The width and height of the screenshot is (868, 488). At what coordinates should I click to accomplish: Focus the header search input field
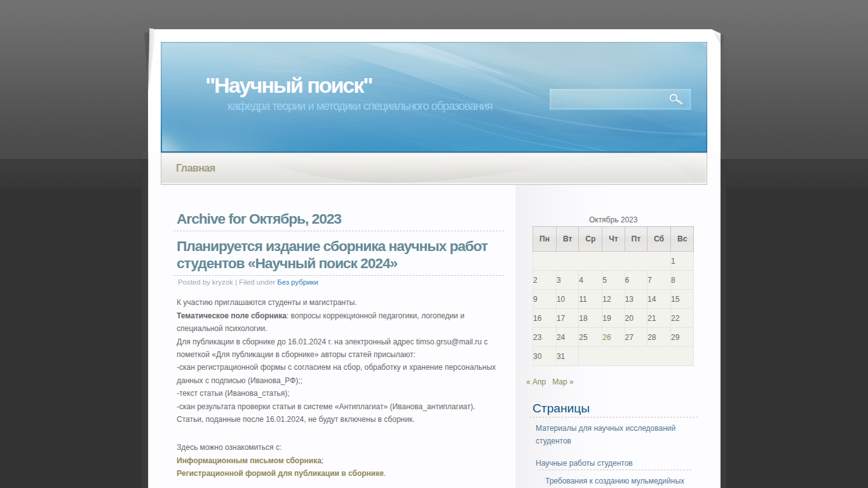(x=607, y=99)
